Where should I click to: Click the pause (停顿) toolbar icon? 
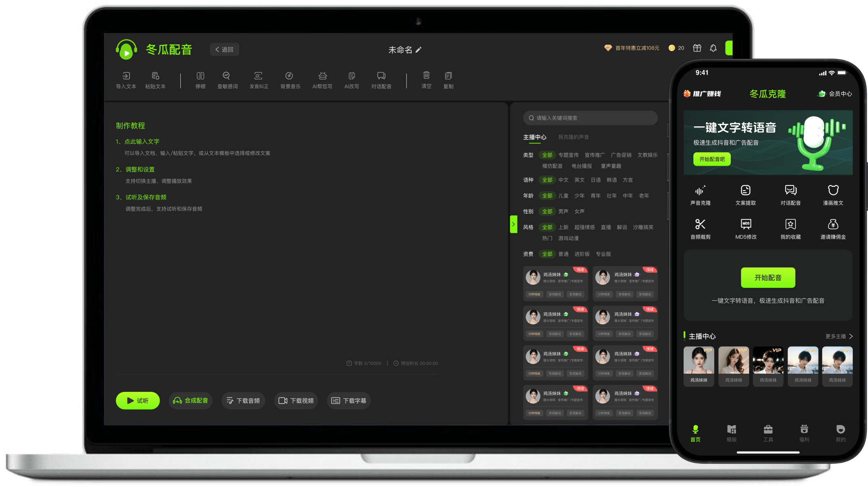pos(200,76)
